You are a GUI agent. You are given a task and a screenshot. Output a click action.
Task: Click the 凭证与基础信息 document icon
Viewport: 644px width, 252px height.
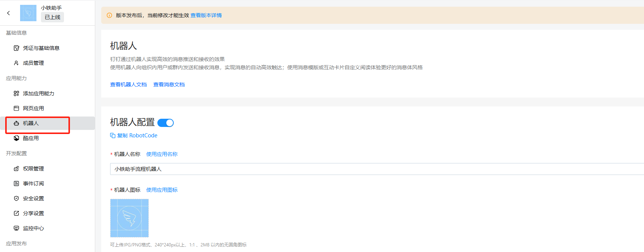click(16, 48)
